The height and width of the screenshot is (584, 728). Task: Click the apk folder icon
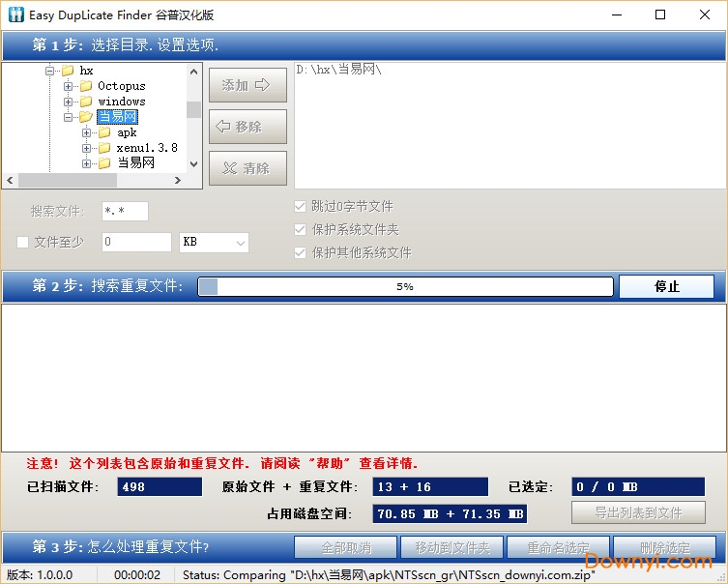point(104,132)
